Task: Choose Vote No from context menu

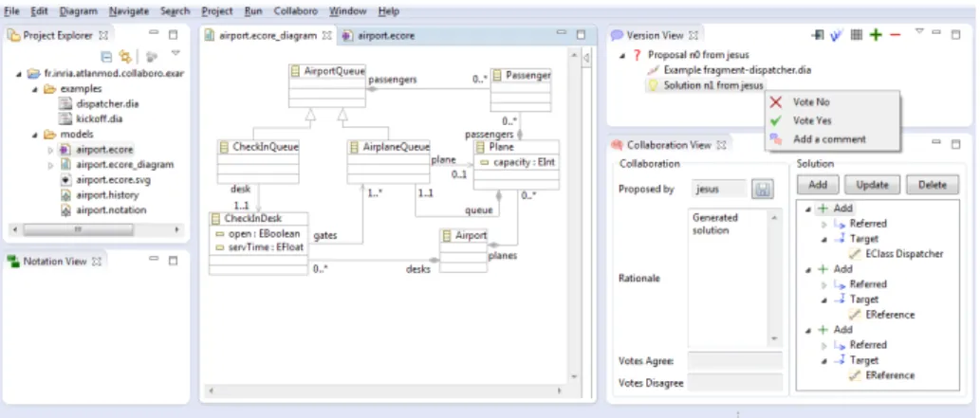Action: [x=811, y=101]
